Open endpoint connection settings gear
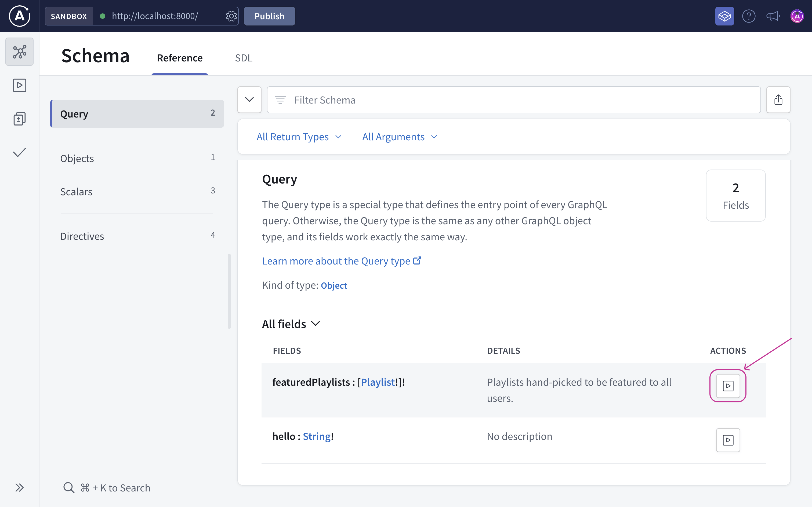Screen dimensions: 812x507 (x=231, y=16)
